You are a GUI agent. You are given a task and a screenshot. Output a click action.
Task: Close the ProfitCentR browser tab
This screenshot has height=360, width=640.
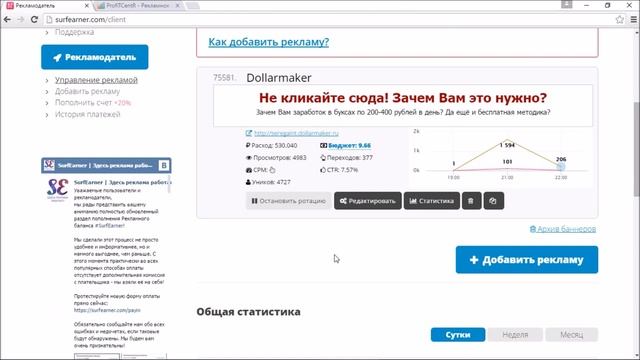pos(177,6)
